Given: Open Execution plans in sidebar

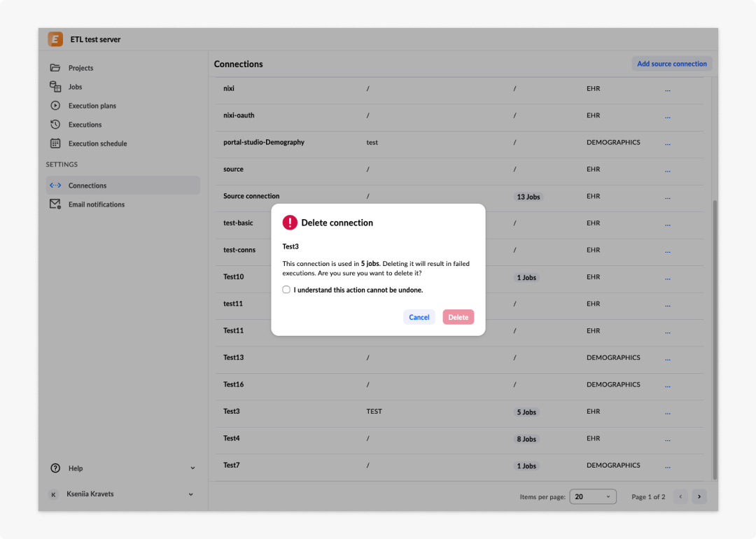Looking at the screenshot, I should point(123,106).
